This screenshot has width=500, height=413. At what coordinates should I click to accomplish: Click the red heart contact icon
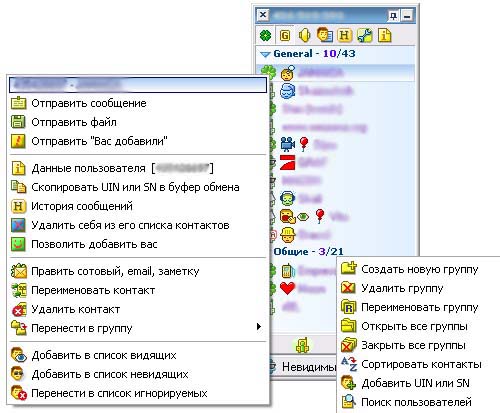point(287,288)
